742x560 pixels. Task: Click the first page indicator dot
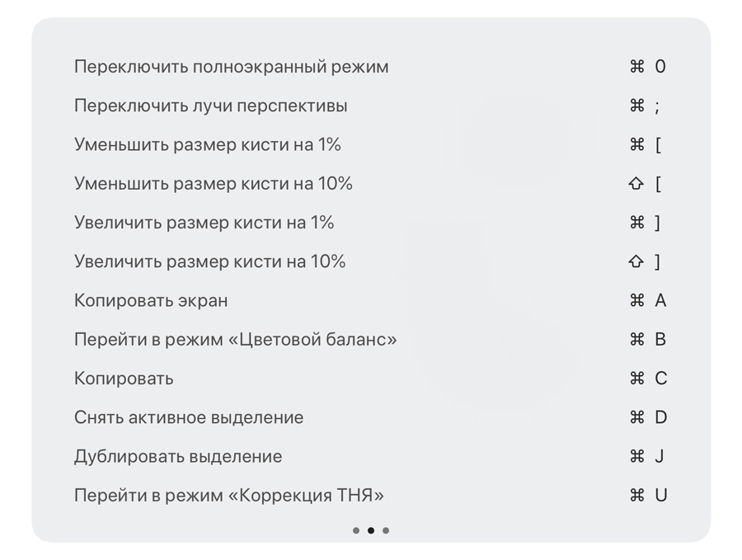pyautogui.click(x=356, y=530)
